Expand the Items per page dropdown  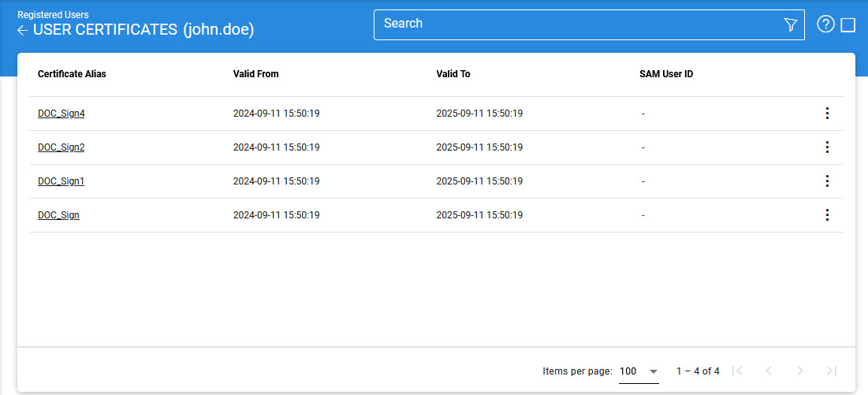click(639, 371)
